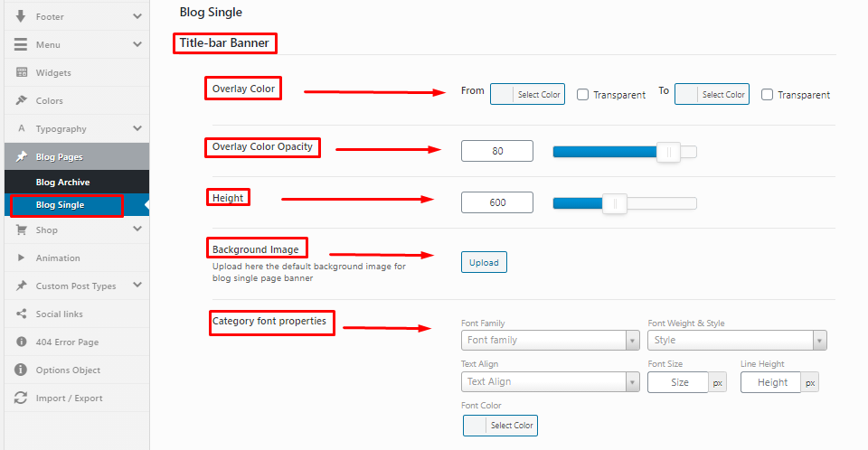Open the Font family dropdown

click(x=551, y=340)
